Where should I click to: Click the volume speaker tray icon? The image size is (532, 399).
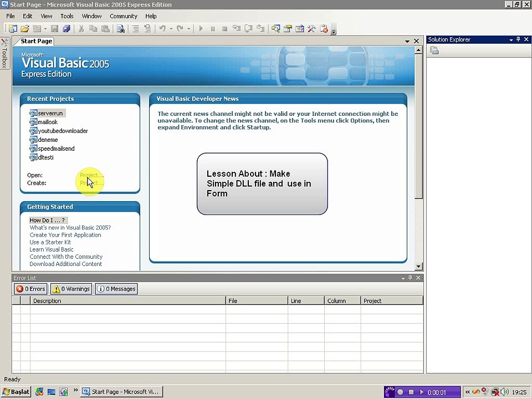505,392
